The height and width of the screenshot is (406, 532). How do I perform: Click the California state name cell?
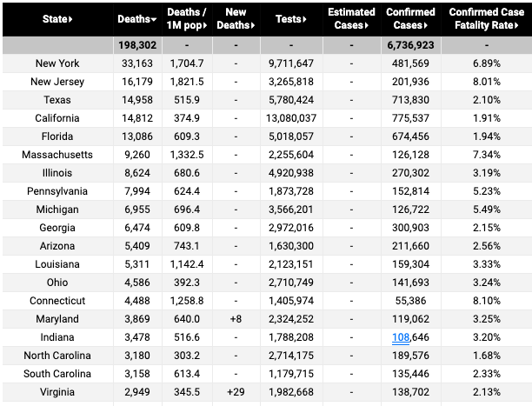(57, 118)
